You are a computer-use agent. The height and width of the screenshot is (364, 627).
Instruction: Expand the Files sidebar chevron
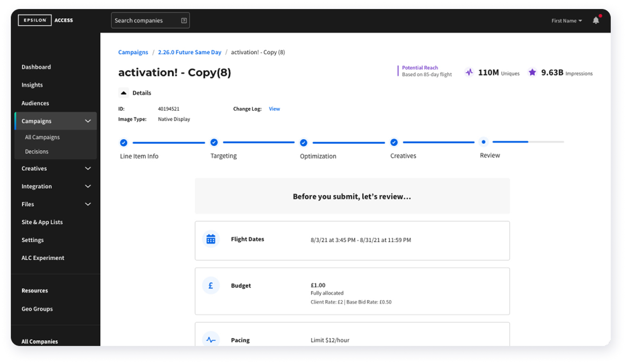pos(88,204)
